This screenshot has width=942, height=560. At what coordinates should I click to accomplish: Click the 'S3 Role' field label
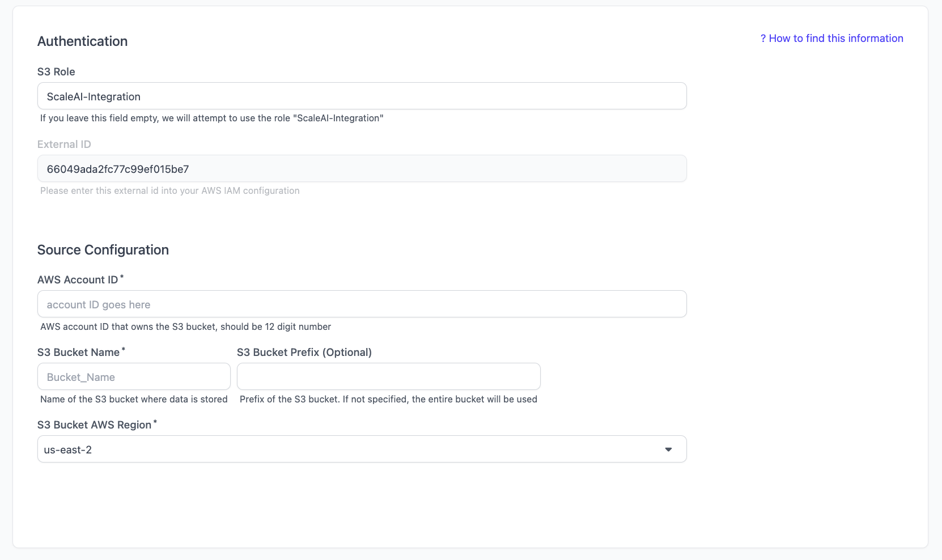56,72
